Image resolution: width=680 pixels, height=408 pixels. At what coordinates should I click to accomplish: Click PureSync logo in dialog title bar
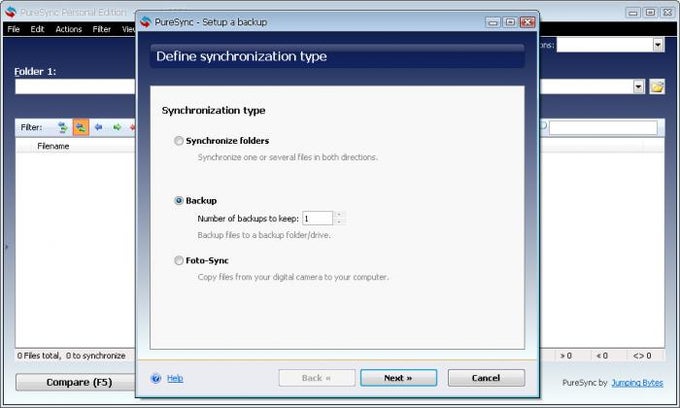pyautogui.click(x=146, y=22)
